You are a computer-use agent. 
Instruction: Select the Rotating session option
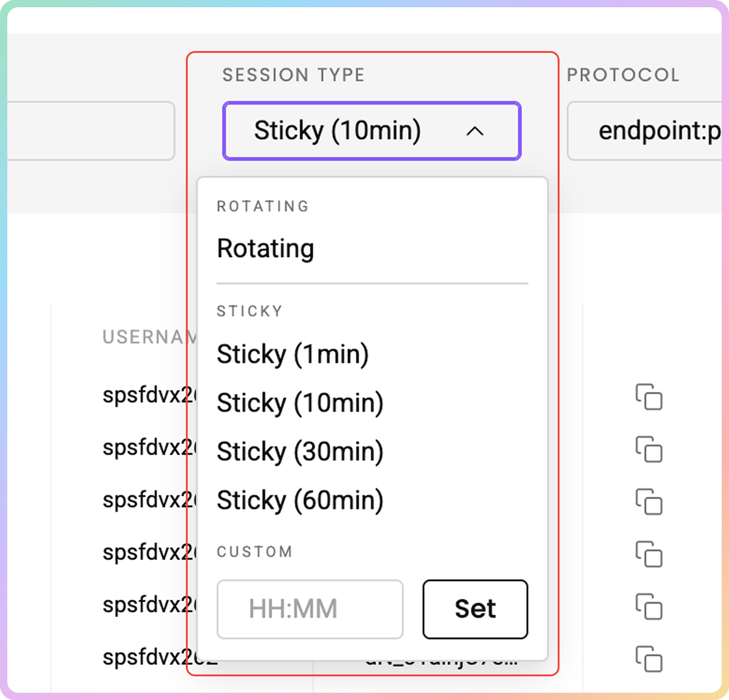[266, 249]
